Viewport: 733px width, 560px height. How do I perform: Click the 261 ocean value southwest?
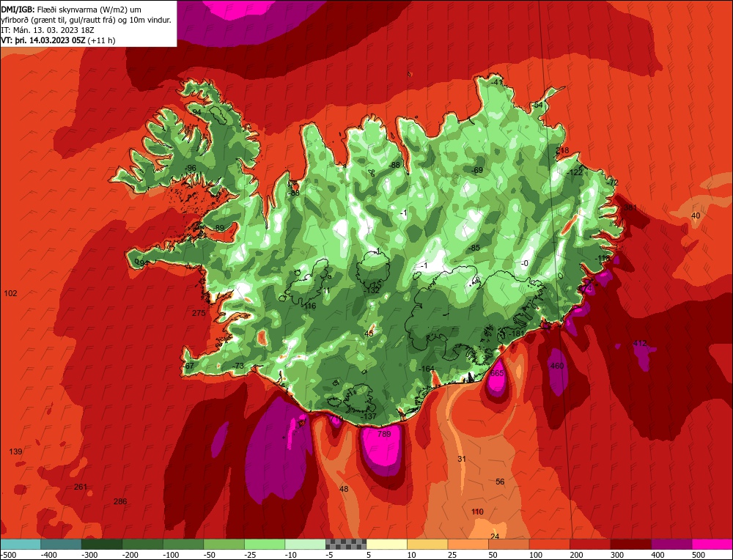81,487
